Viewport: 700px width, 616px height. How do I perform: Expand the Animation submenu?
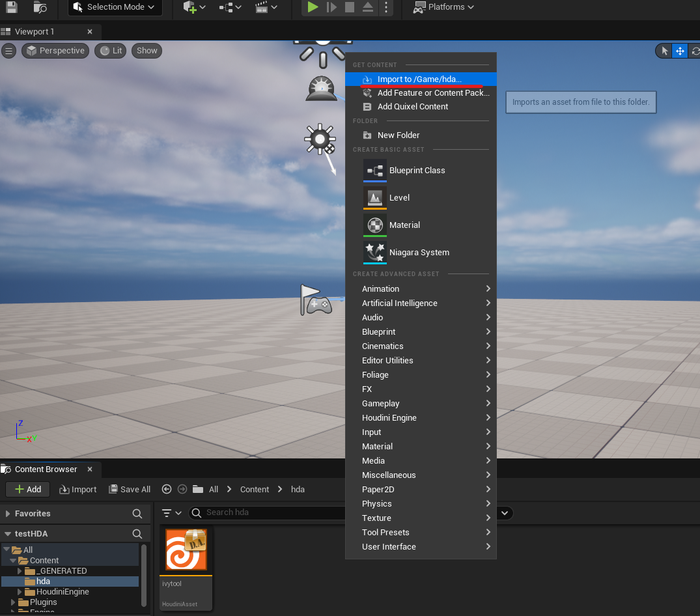click(421, 289)
